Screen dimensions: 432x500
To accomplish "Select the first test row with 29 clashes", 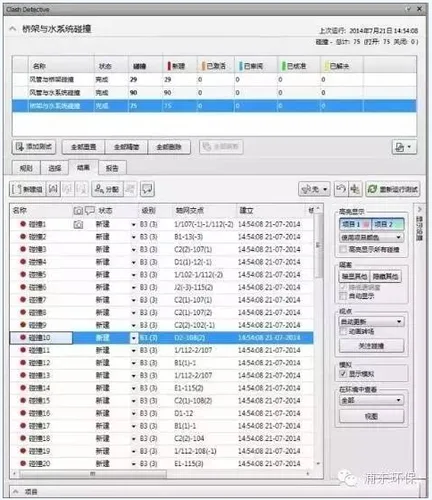I will coord(214,80).
